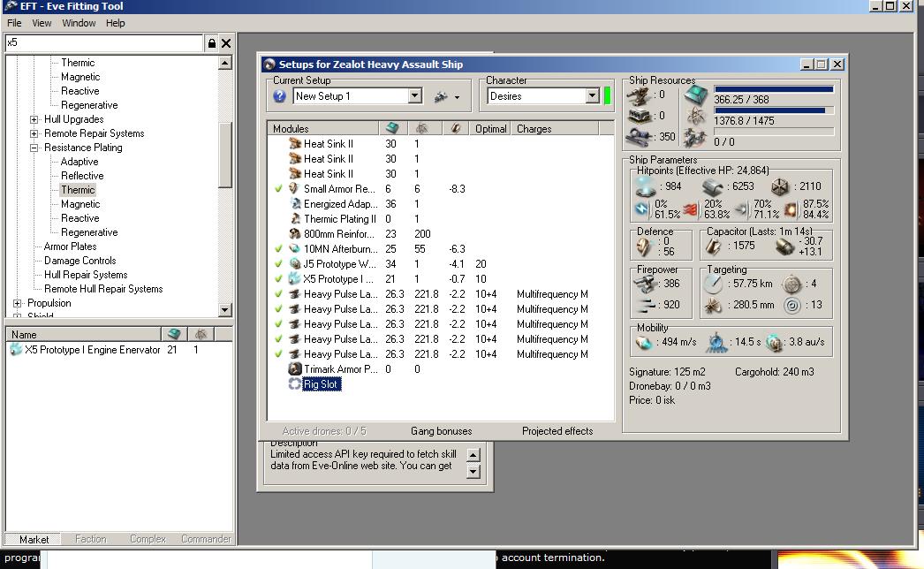The height and width of the screenshot is (569, 924).
Task: Click Active drones 0 / 5
Action: (324, 431)
